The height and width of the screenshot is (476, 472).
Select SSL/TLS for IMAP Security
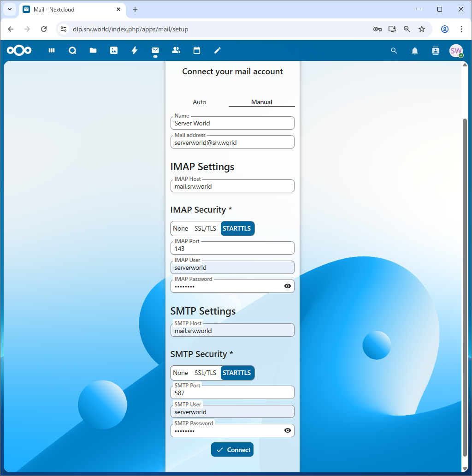205,228
